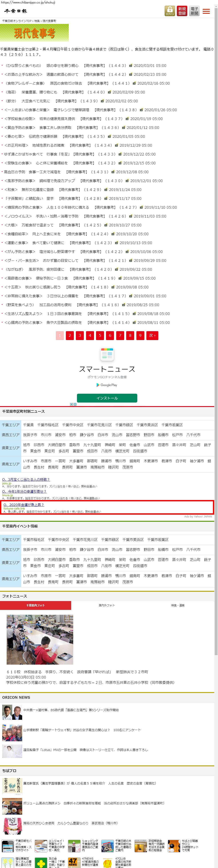The width and height of the screenshot is (218, 868).
Task: Open the hamburger menu icon
Action: point(206,11)
